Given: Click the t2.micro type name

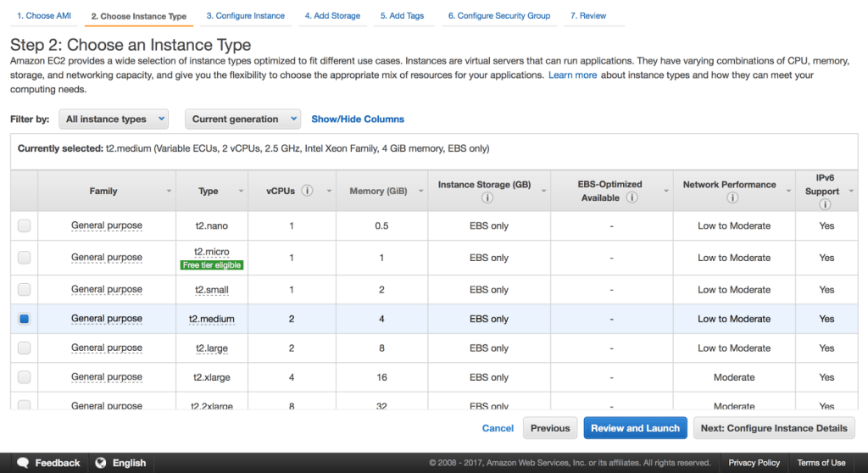Looking at the screenshot, I should pyautogui.click(x=211, y=252).
